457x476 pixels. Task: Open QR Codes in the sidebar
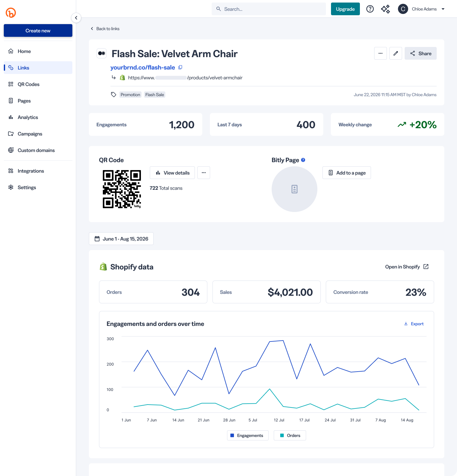38,84
